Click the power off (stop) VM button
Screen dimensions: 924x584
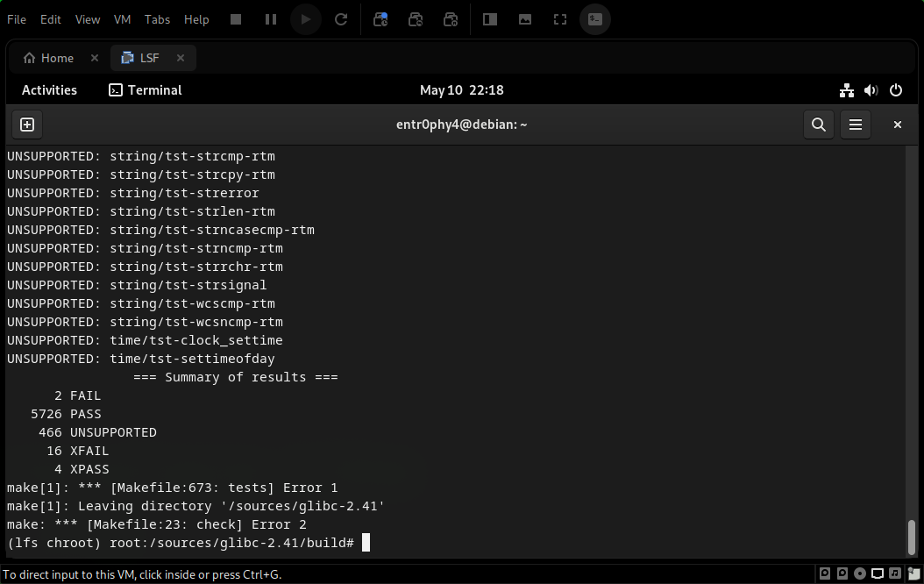(236, 19)
